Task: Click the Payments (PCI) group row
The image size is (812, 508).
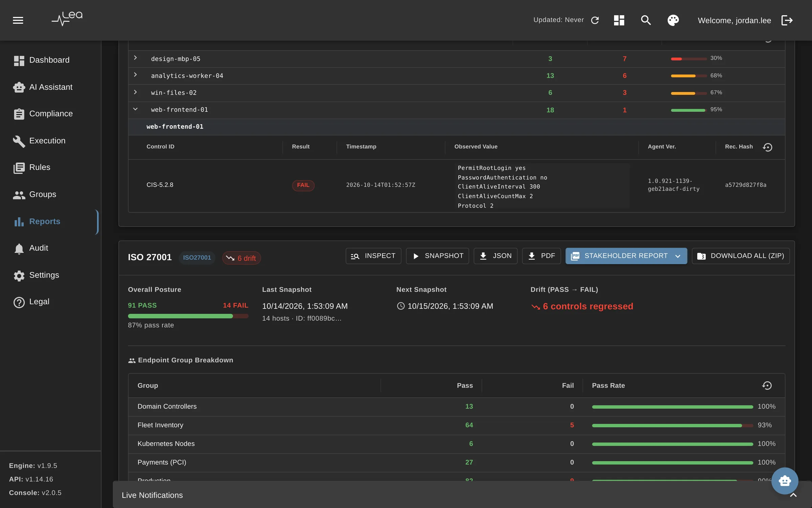Action: click(x=456, y=463)
